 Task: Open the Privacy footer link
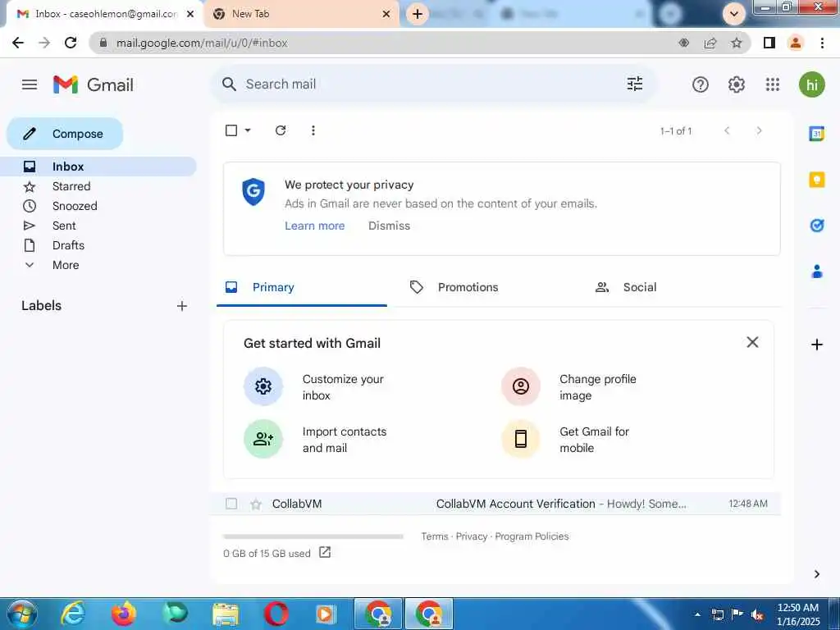tap(472, 536)
